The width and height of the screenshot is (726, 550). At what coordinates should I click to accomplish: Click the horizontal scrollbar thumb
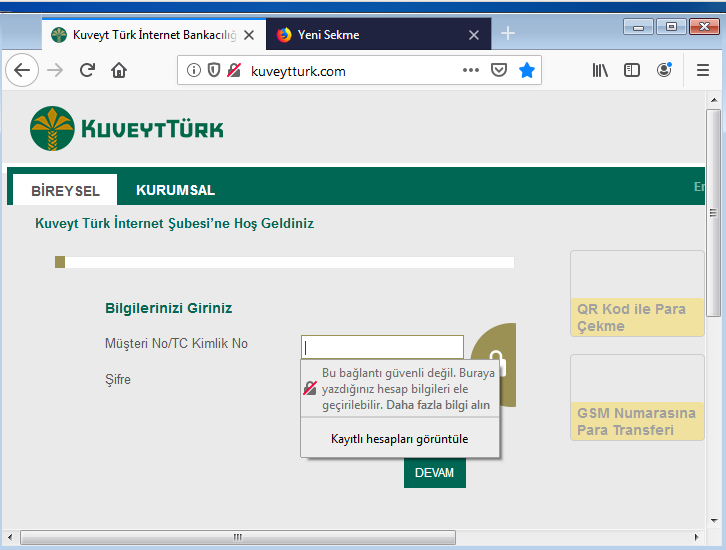238,538
